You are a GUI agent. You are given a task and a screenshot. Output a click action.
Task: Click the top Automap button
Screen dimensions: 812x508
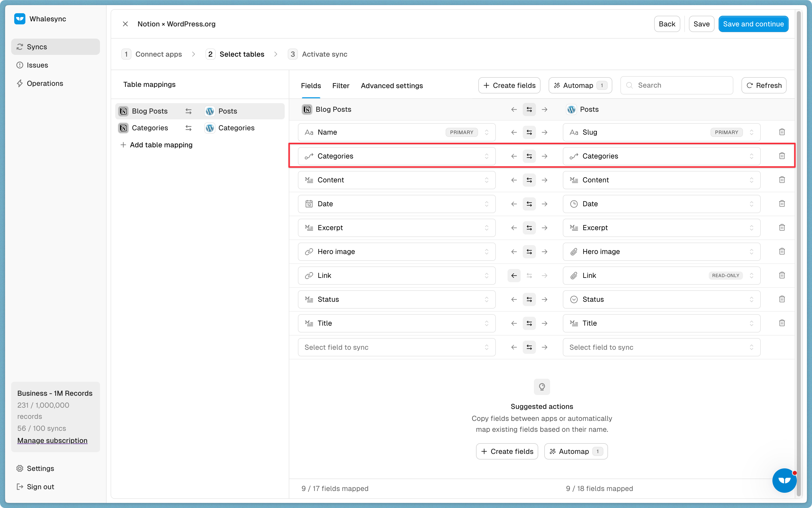[580, 85]
